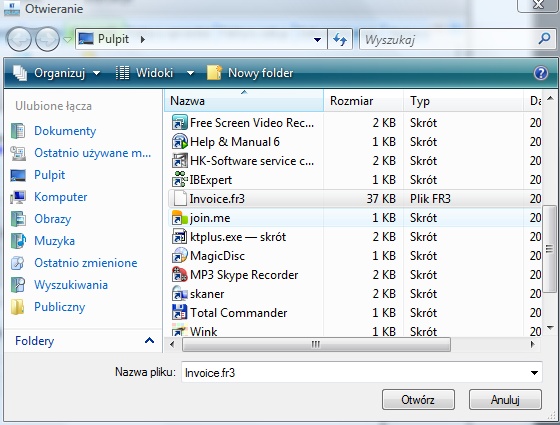This screenshot has height=425, width=560.
Task: Click the MP3 Skype Recorder icon
Action: 179,274
